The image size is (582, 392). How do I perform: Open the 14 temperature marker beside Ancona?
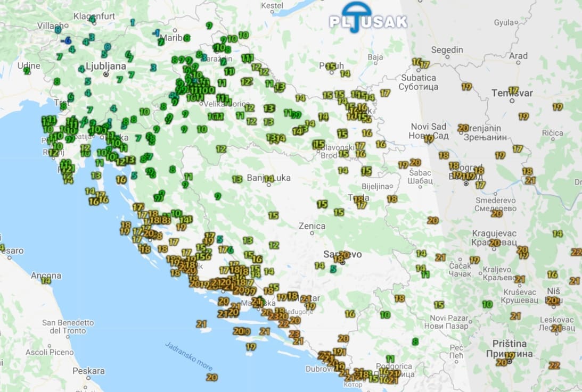coord(46,280)
